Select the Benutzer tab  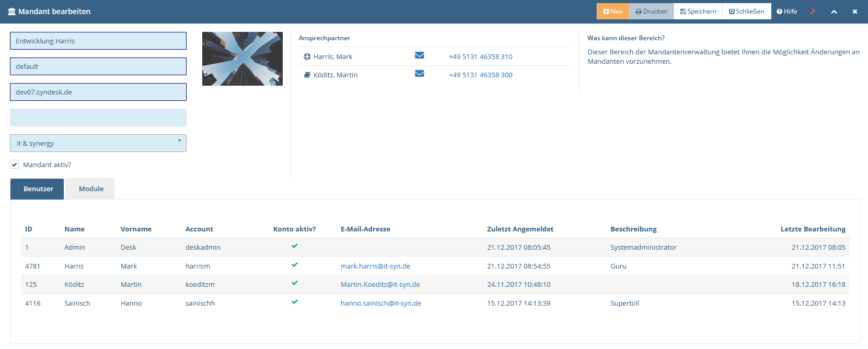point(38,189)
